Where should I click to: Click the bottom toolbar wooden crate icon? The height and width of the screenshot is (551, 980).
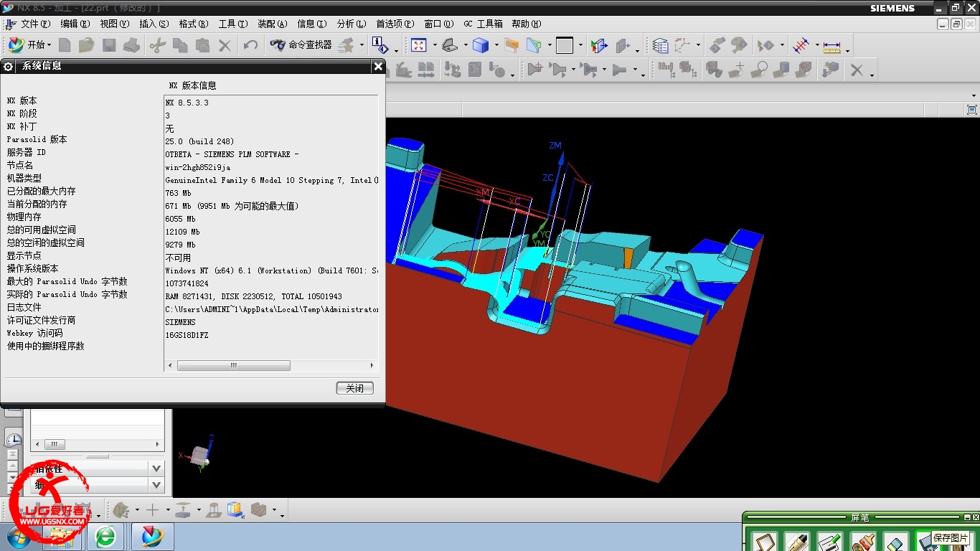[259, 510]
